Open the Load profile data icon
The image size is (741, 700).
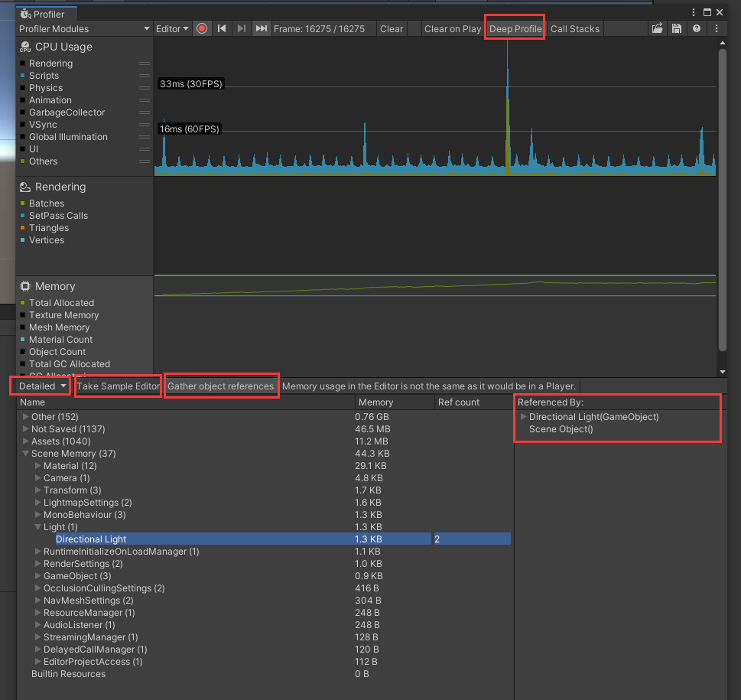point(656,28)
